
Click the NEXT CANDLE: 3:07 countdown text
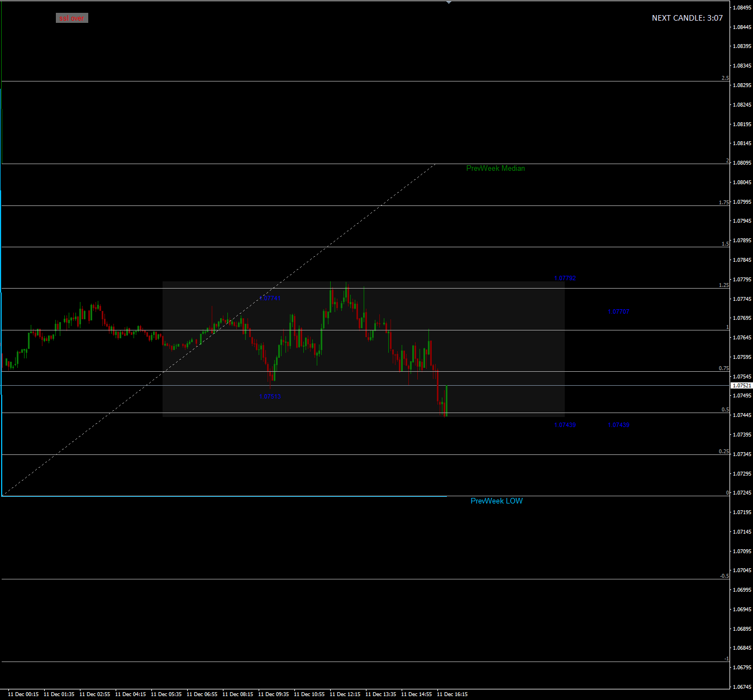pos(687,18)
